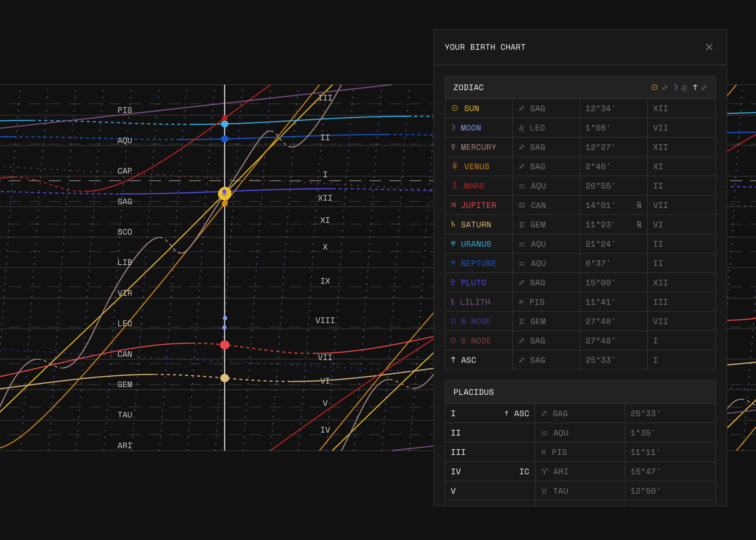
Task: Click the Venus glyph in the VENUS row
Action: pyautogui.click(x=454, y=166)
